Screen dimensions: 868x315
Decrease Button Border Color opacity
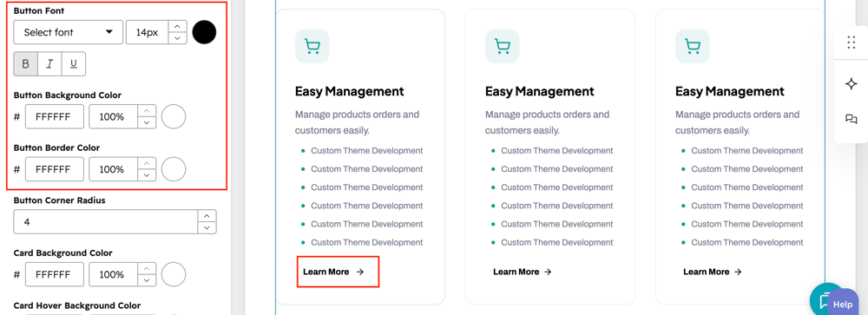146,175
